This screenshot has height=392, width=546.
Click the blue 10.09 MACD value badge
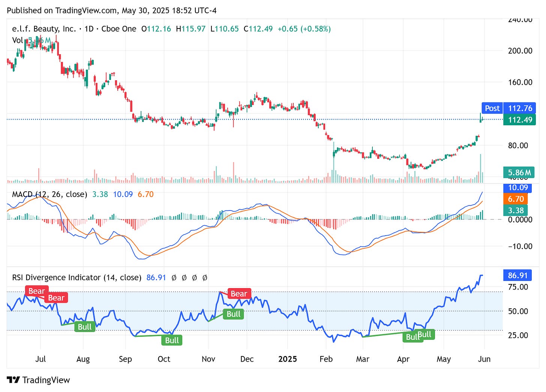pos(517,188)
